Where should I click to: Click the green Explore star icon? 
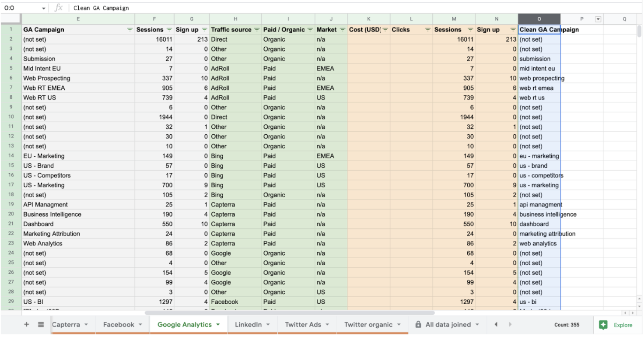[604, 325]
